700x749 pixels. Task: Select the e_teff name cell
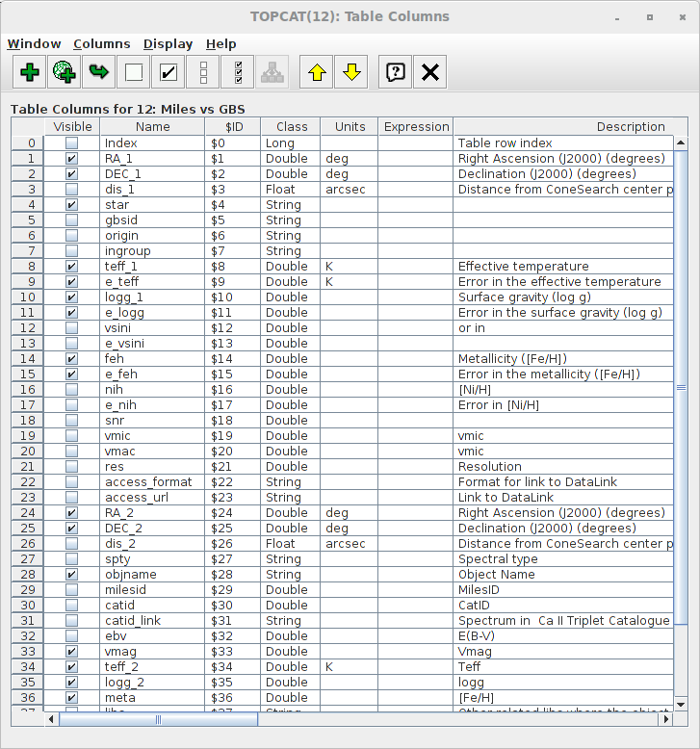[152, 282]
